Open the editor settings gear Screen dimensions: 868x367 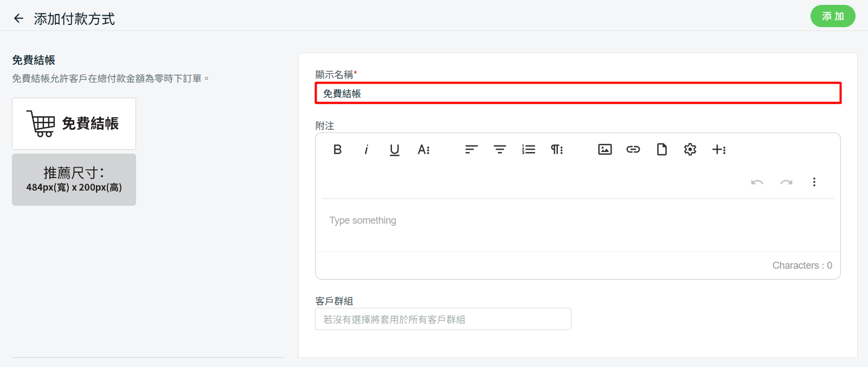(690, 149)
